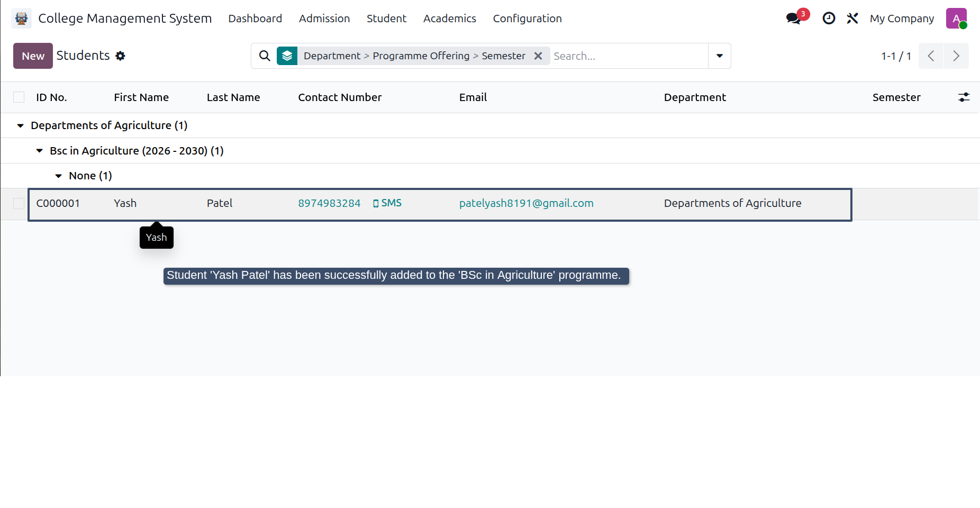
Task: Go to next page of records
Action: (x=956, y=56)
